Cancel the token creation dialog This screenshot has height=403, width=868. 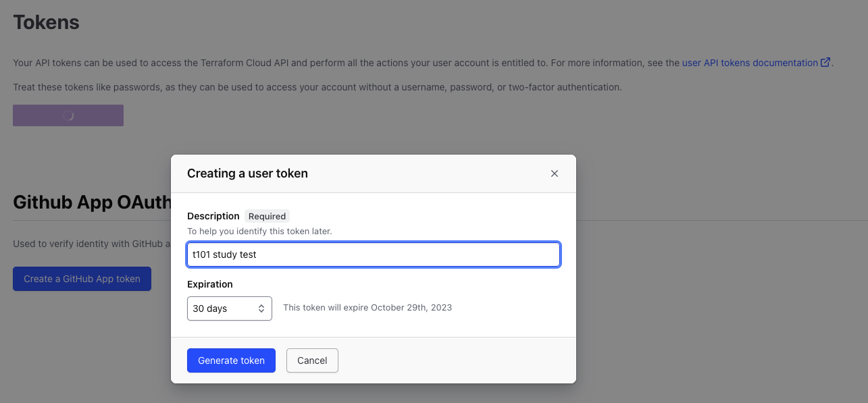pyautogui.click(x=312, y=360)
